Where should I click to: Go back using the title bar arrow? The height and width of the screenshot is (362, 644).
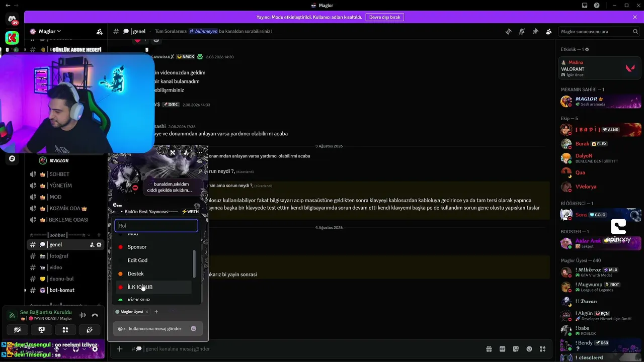(8, 6)
